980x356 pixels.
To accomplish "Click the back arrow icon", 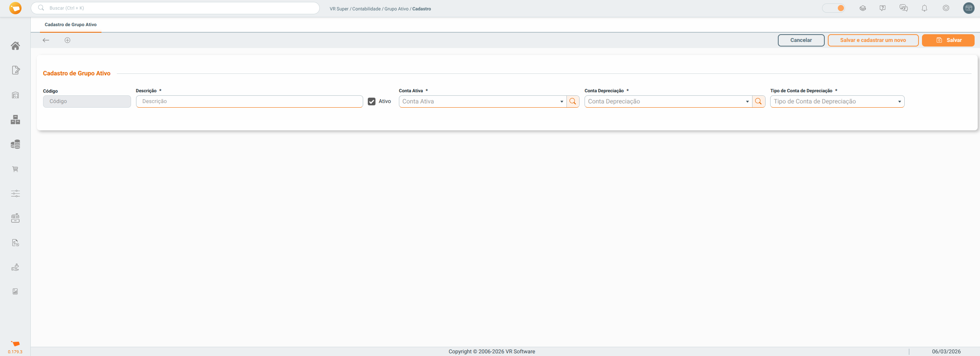I will (x=46, y=40).
